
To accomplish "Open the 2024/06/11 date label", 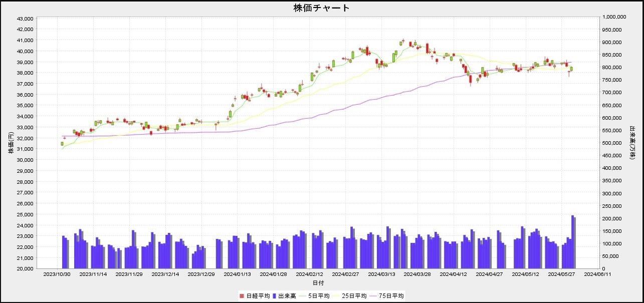I will pyautogui.click(x=597, y=274).
